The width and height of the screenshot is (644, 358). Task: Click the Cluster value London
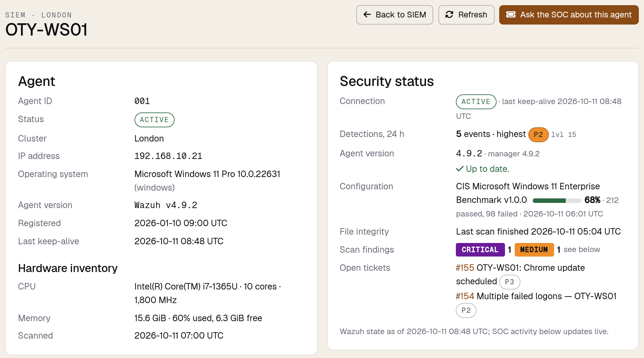pos(149,139)
